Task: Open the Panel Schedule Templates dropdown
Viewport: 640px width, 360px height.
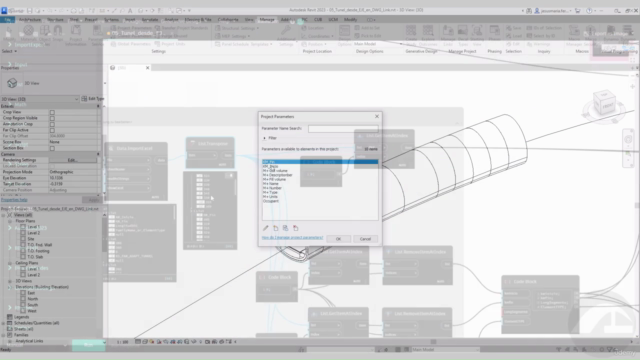Action: [x=244, y=44]
